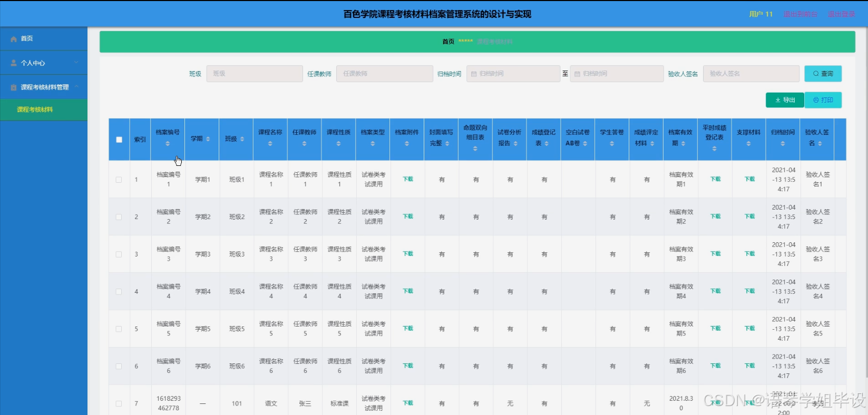This screenshot has height=415, width=868.
Task: Expand the 个人中心 sidebar menu arrow
Action: click(76, 63)
